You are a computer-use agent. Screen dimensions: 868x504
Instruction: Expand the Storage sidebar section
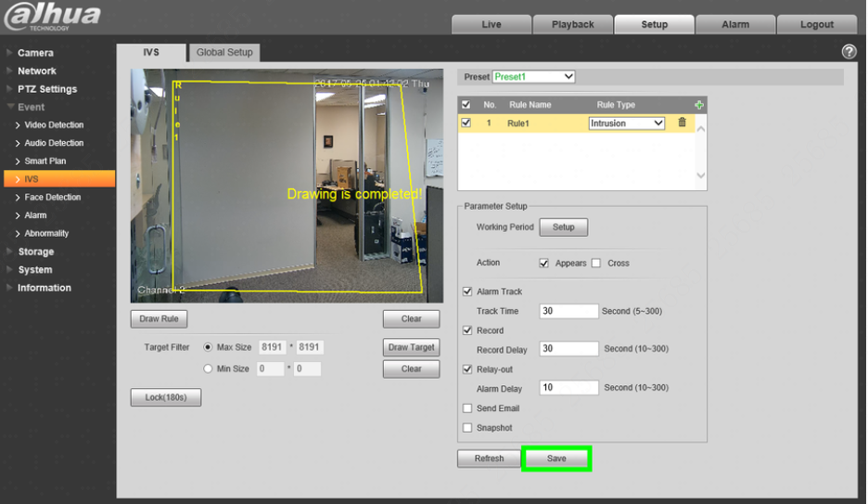pyautogui.click(x=35, y=252)
